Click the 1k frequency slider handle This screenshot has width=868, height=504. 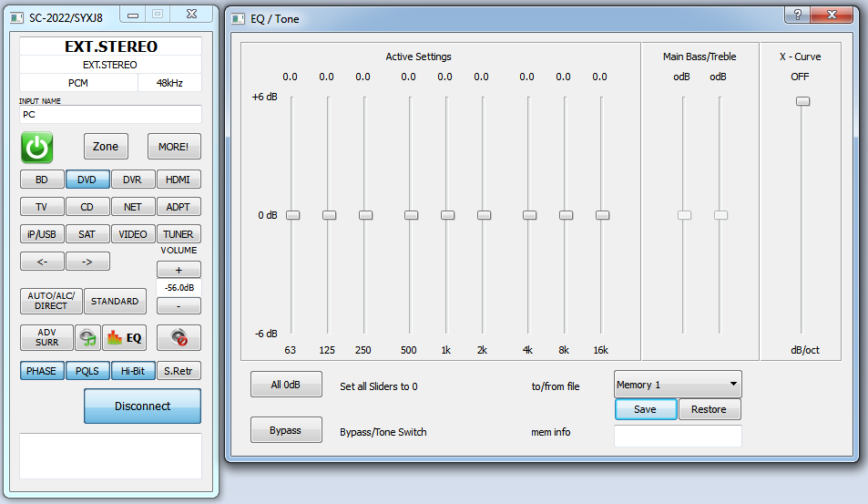(x=447, y=215)
